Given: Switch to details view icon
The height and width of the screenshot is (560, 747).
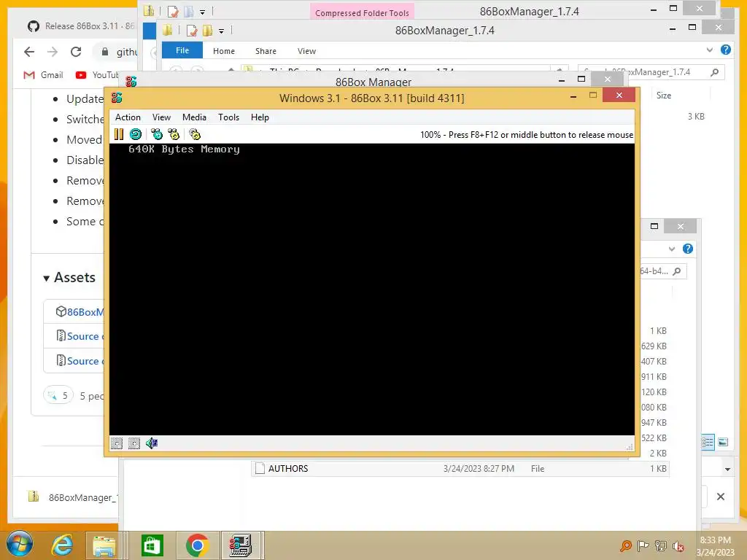Looking at the screenshot, I should (x=708, y=443).
